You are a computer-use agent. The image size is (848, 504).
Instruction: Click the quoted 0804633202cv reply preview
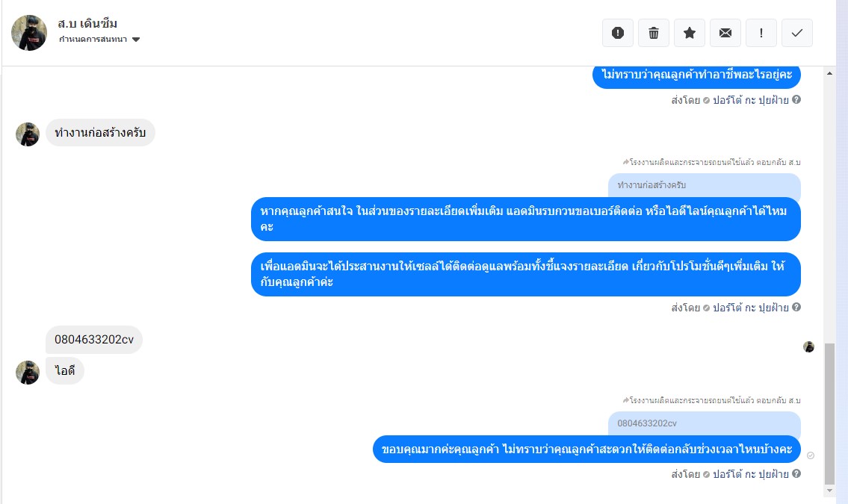point(704,423)
